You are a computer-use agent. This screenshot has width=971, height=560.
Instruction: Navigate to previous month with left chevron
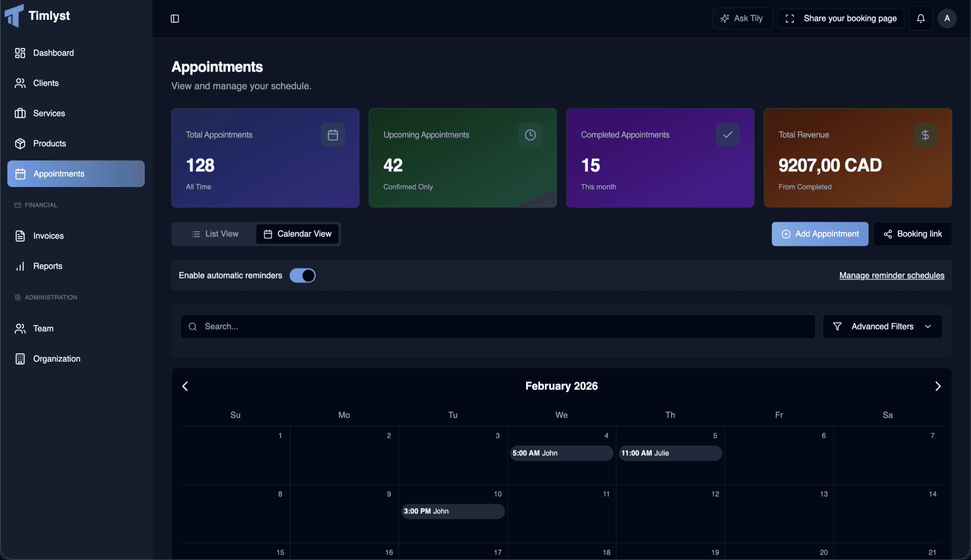point(185,386)
